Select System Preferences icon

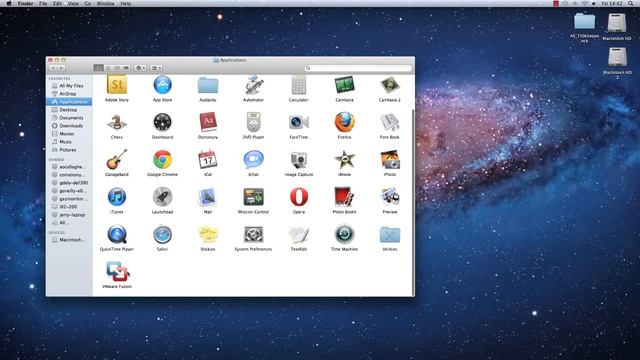(253, 234)
